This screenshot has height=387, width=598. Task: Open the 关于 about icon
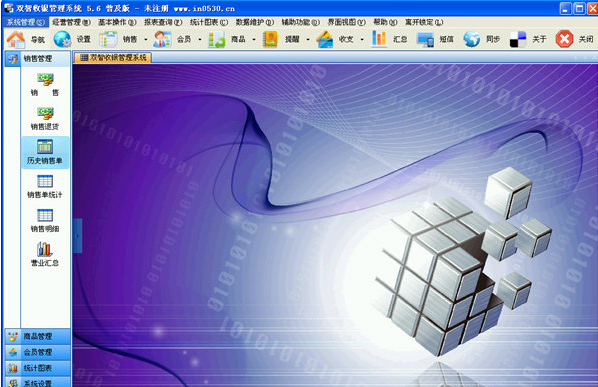pyautogui.click(x=518, y=39)
